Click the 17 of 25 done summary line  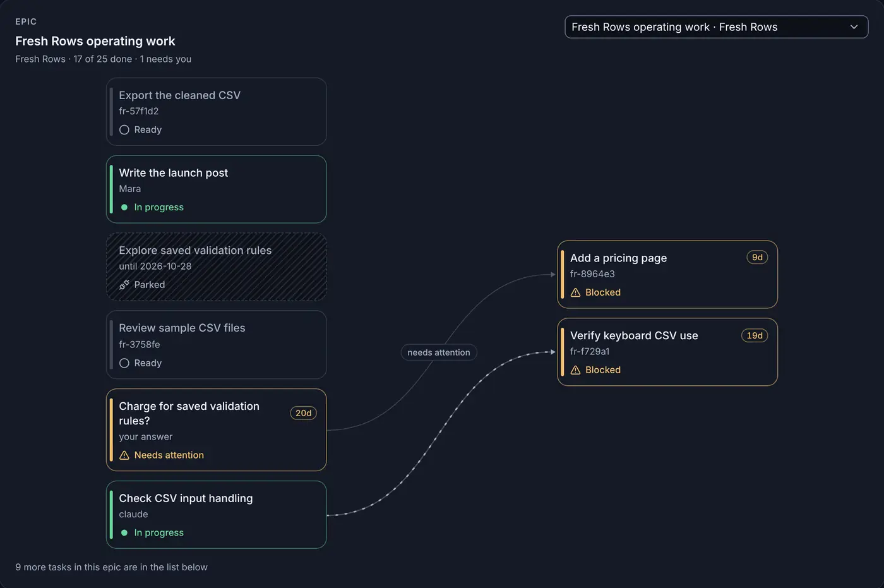(x=104, y=59)
